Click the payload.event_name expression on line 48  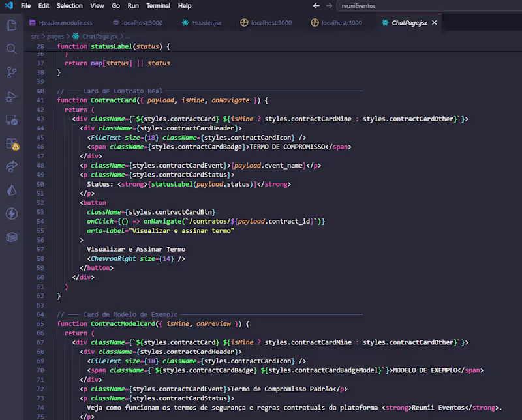click(268, 166)
